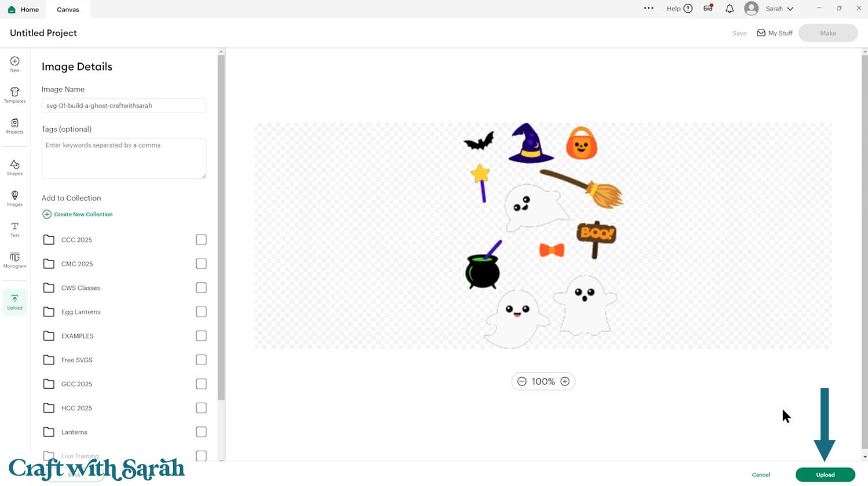Select the Text tool
The width and height of the screenshot is (868, 486).
[x=14, y=229]
